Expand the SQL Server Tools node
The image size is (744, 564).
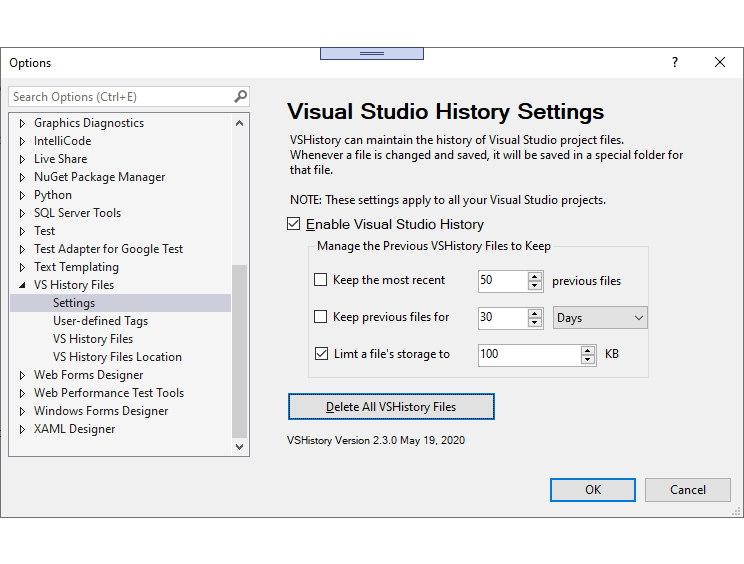click(x=22, y=213)
